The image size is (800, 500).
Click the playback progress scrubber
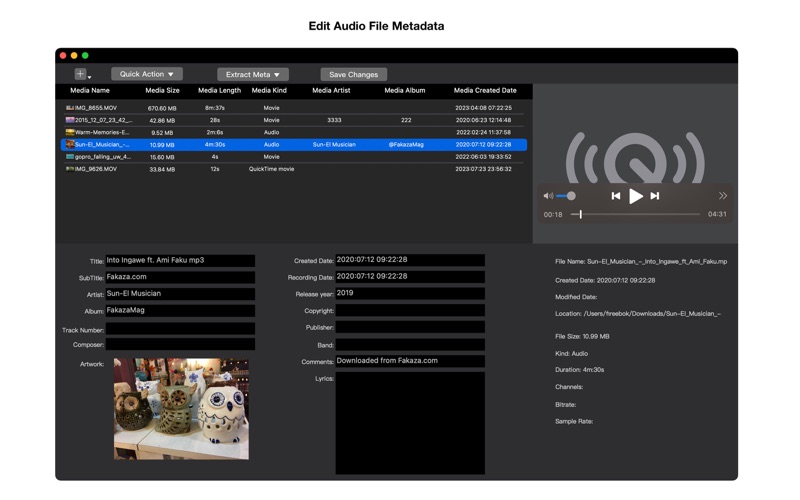pyautogui.click(x=635, y=214)
